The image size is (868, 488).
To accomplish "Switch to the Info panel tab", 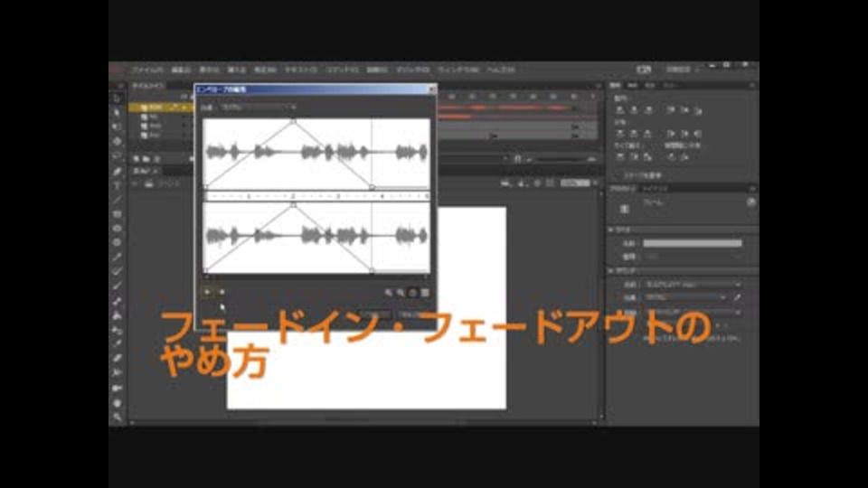I will tap(633, 86).
